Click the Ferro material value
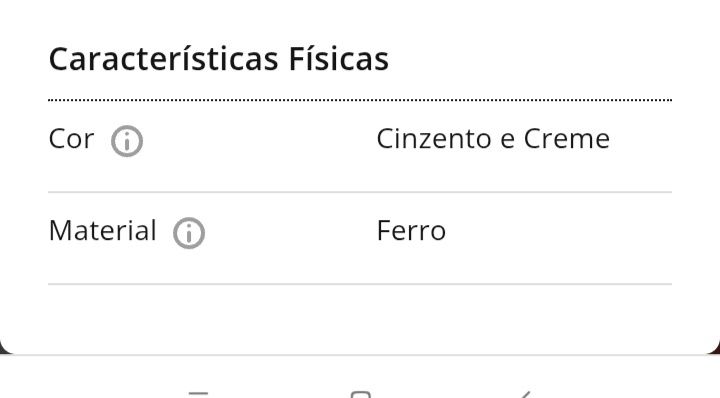 click(x=411, y=231)
